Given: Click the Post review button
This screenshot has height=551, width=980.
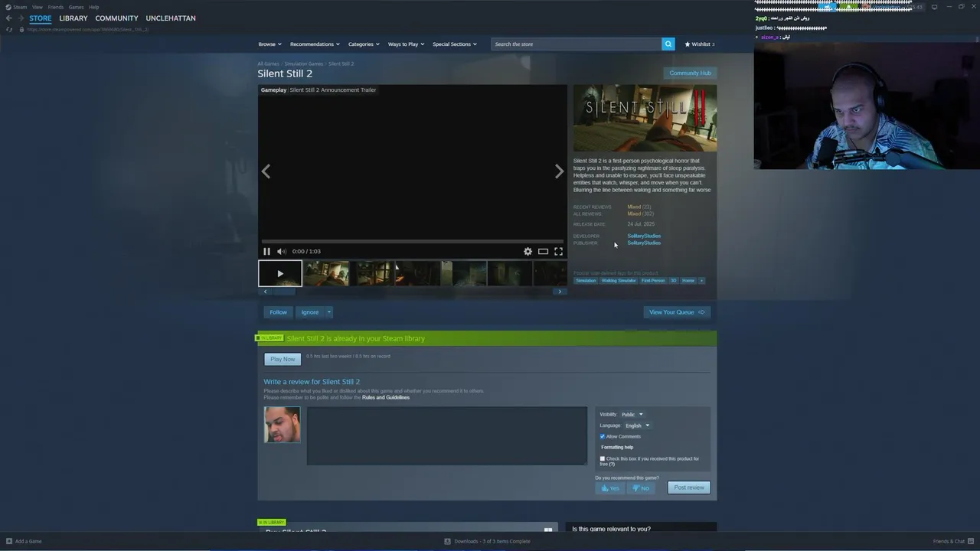Looking at the screenshot, I should coord(689,487).
